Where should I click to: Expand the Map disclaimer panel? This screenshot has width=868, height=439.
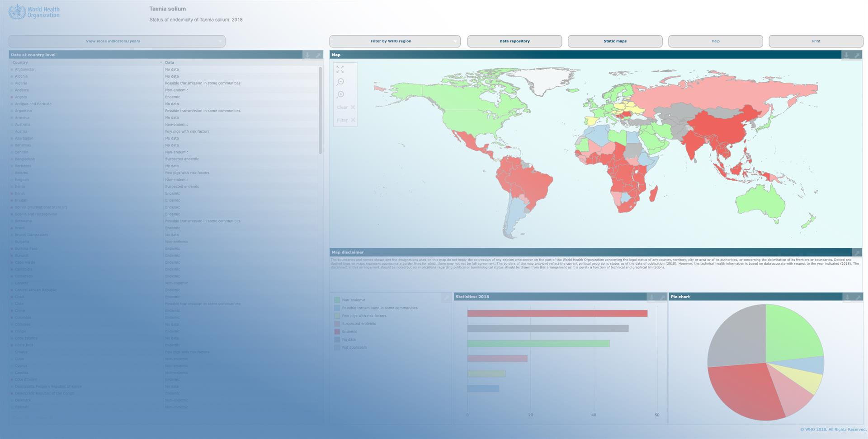[x=856, y=252]
